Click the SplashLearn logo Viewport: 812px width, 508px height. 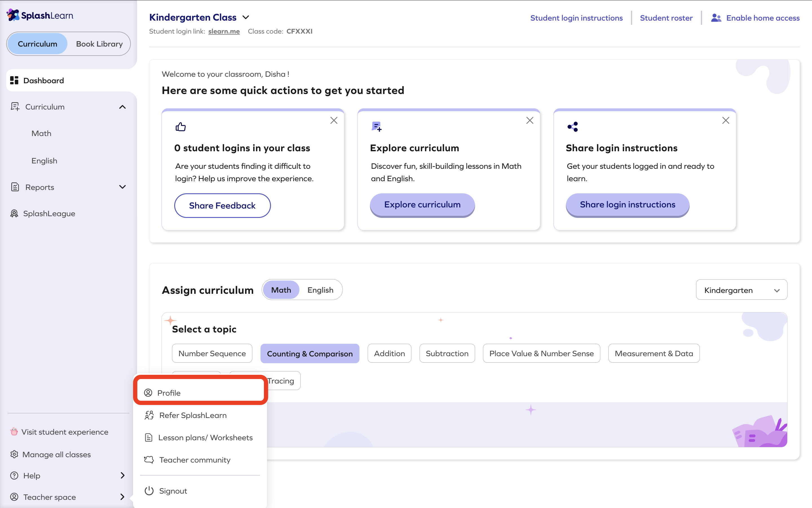click(40, 16)
